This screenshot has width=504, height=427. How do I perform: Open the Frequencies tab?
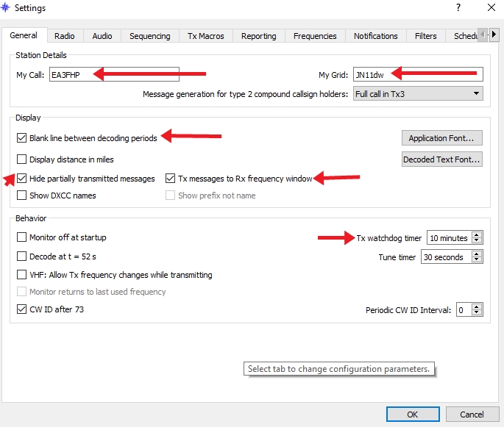(314, 36)
